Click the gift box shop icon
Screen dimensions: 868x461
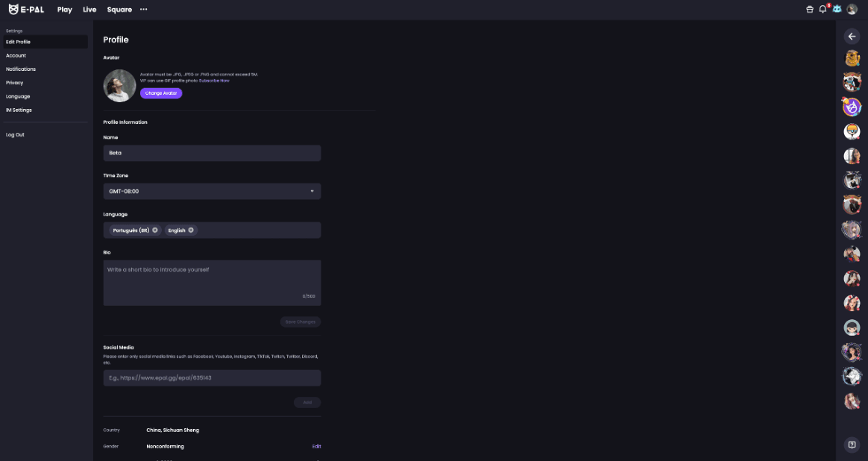(809, 9)
